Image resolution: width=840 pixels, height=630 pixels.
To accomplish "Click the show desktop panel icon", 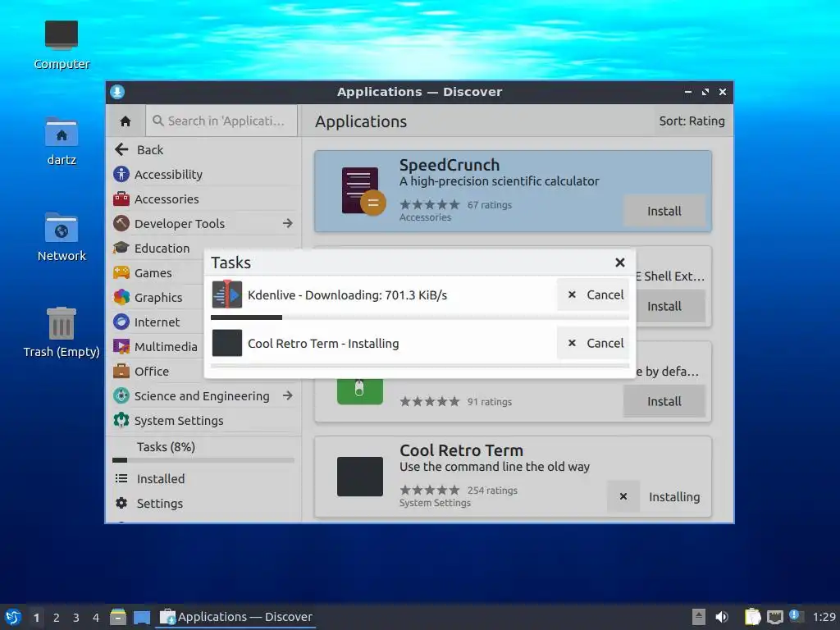I will [x=142, y=617].
